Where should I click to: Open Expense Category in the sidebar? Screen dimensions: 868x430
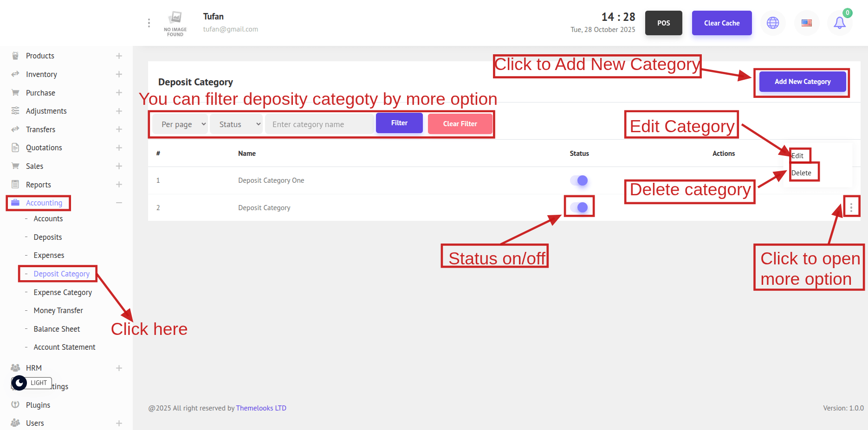tap(63, 292)
